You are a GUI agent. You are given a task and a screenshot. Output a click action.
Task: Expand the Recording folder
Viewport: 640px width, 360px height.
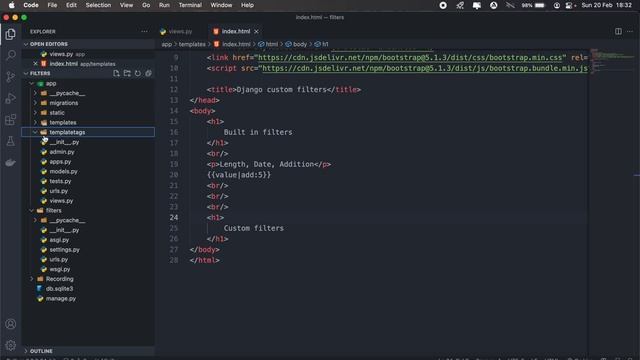pyautogui.click(x=31, y=279)
